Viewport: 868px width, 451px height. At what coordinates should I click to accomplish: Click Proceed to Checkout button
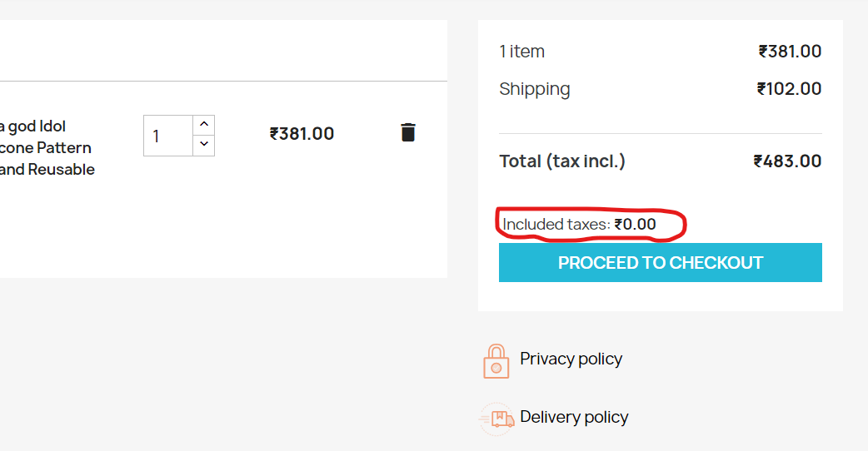pyautogui.click(x=660, y=263)
